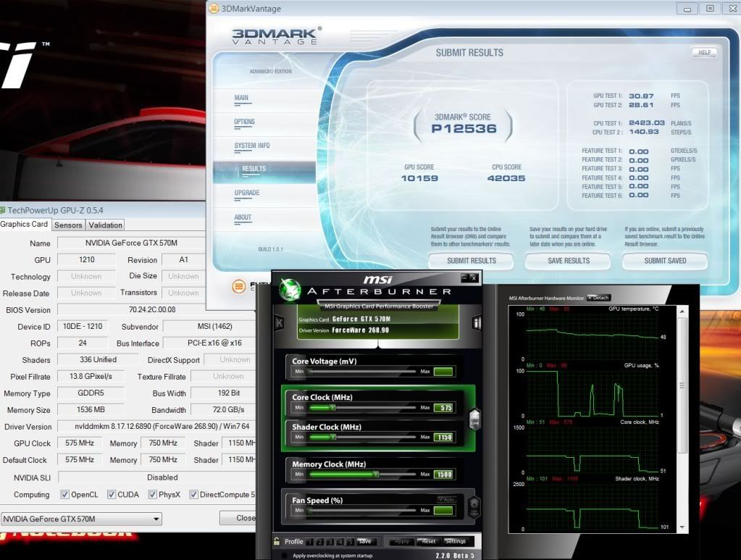Toggle the PhysX checkbox in GPU-Z
The width and height of the screenshot is (741, 560).
pos(153,495)
